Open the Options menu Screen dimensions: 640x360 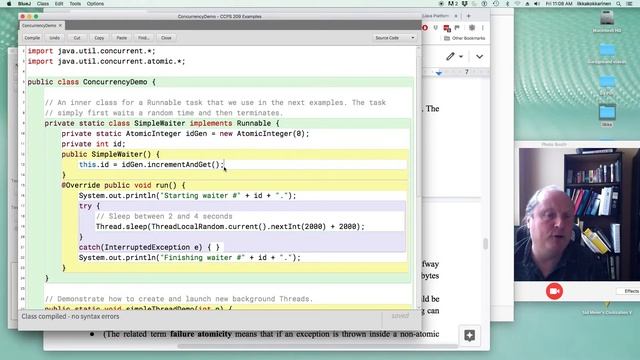96,4
